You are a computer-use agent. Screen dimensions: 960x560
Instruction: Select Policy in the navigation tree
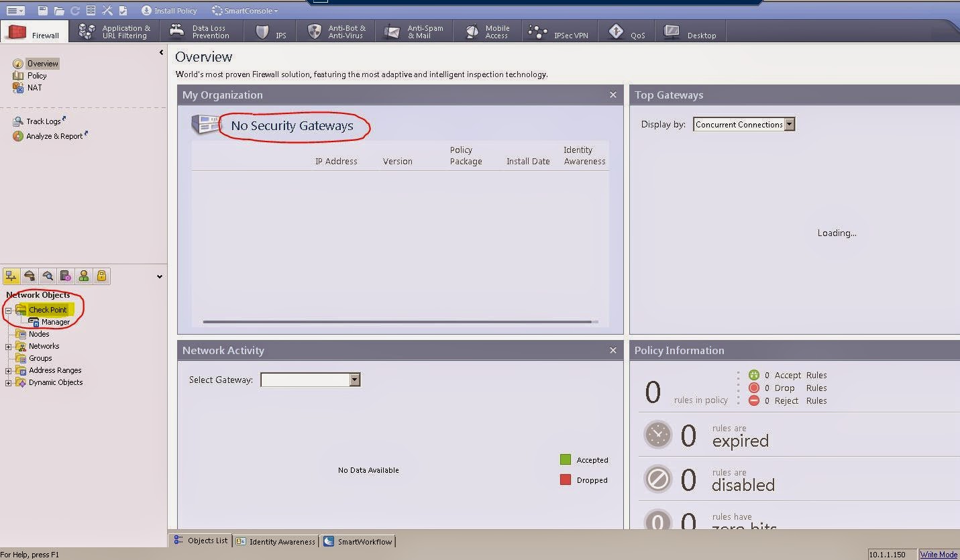(37, 76)
